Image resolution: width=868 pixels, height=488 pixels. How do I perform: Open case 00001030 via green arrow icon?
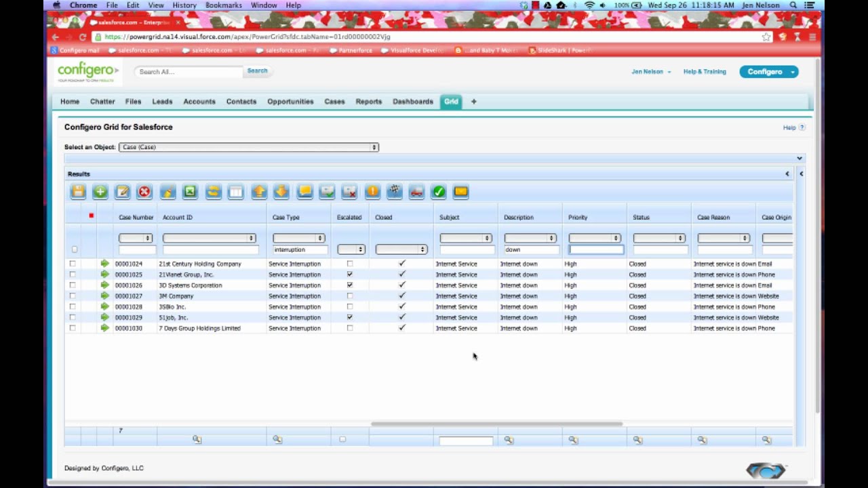click(x=104, y=328)
